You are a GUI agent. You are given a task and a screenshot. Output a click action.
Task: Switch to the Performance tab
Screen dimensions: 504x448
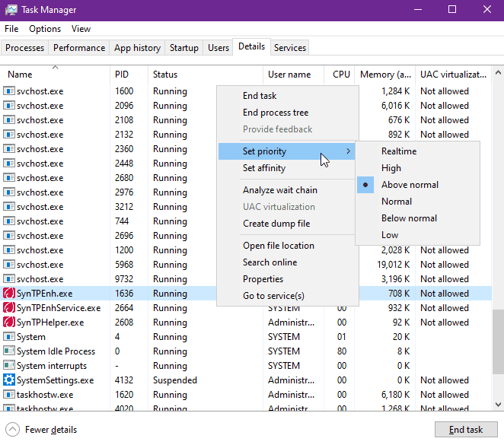pos(79,47)
